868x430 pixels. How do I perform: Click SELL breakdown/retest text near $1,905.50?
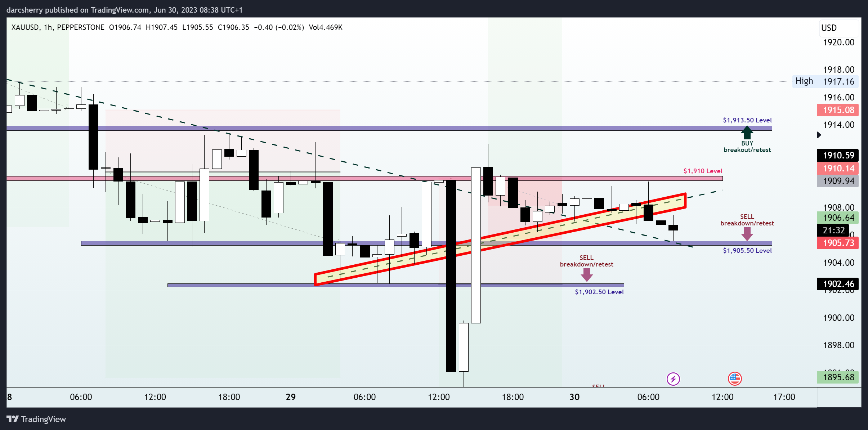pos(747,220)
